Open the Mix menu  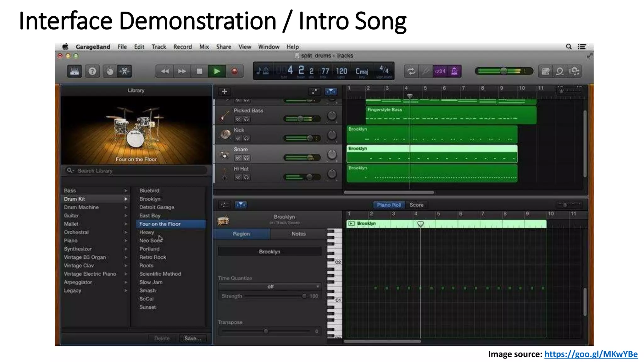(204, 47)
